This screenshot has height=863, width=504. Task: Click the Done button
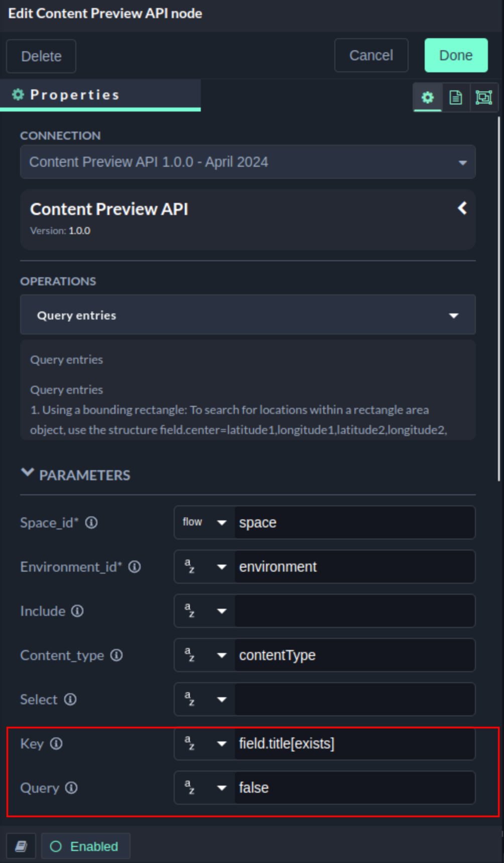456,55
